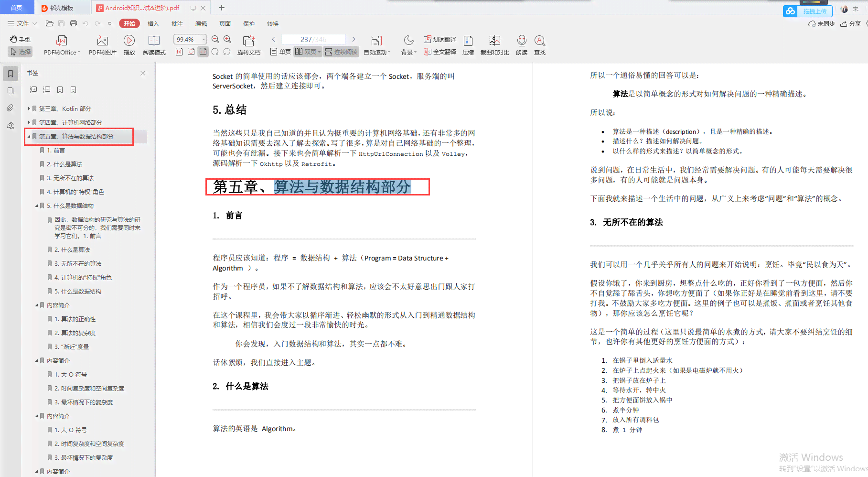This screenshot has height=477, width=868.
Task: Go to next page arrow
Action: click(x=354, y=39)
